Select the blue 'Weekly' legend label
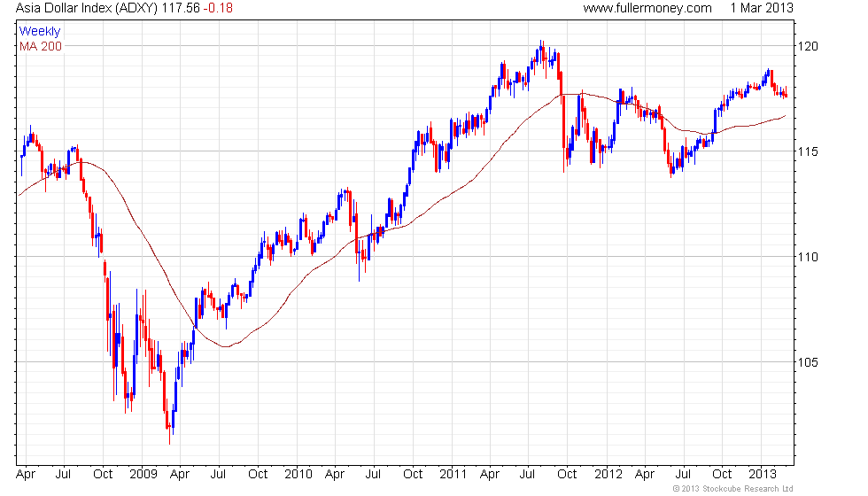The height and width of the screenshot is (496, 868). pyautogui.click(x=39, y=32)
